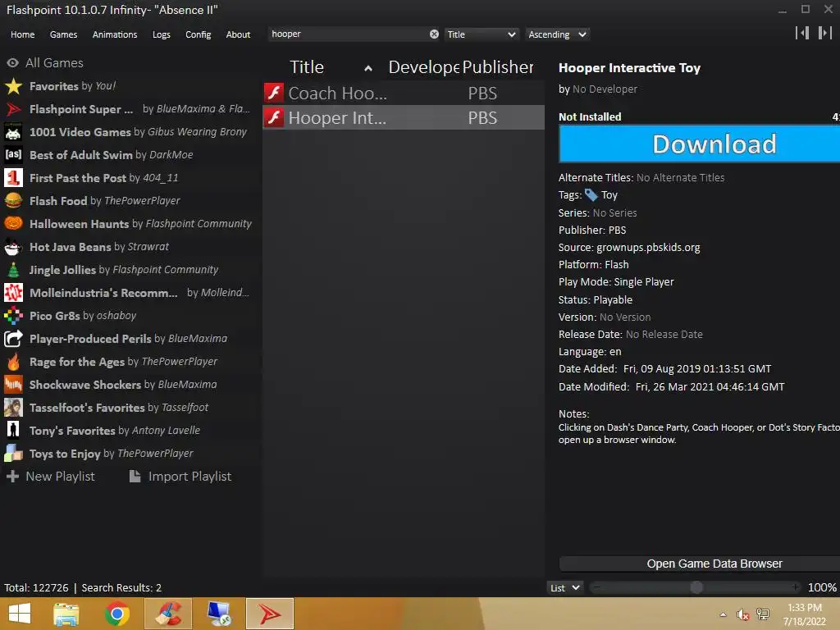Click the Flashpoint Super playlist red arrow icon
The width and height of the screenshot is (840, 630).
point(13,109)
